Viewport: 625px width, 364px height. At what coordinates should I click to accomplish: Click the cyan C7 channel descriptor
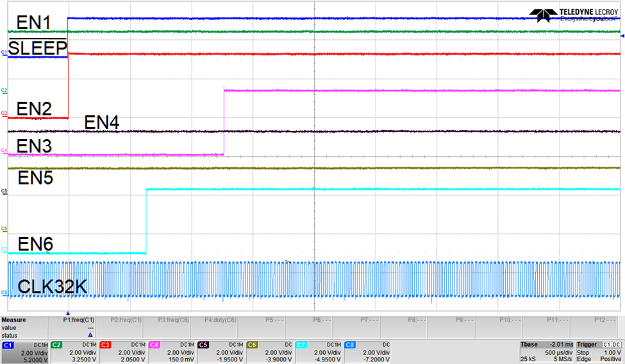(318, 352)
